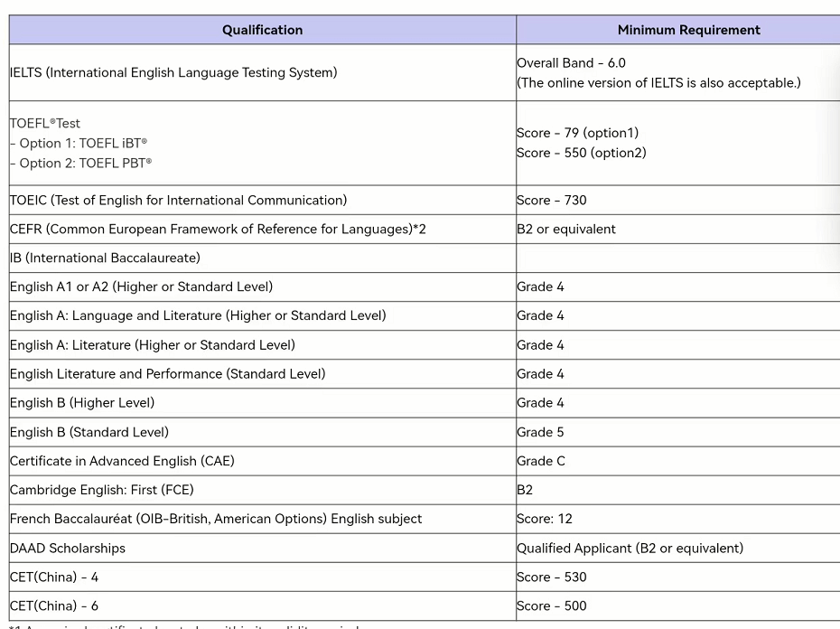Select the CEFR qualification cell
Viewport: 840px width, 629px height.
tap(218, 229)
